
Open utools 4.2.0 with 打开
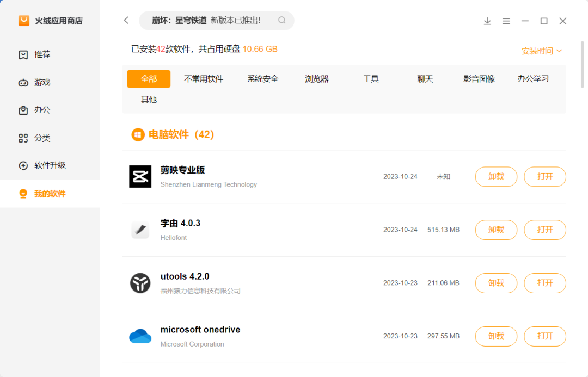(x=545, y=283)
